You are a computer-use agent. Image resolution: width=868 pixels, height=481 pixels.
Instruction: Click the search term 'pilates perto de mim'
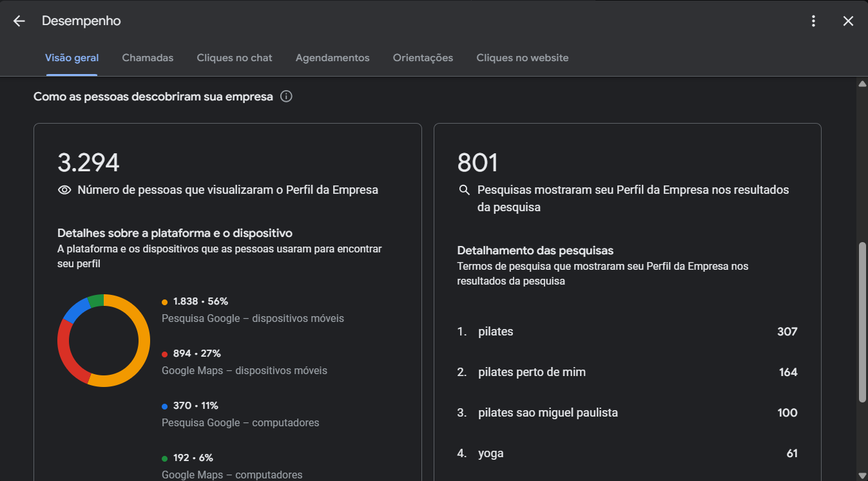(x=532, y=372)
